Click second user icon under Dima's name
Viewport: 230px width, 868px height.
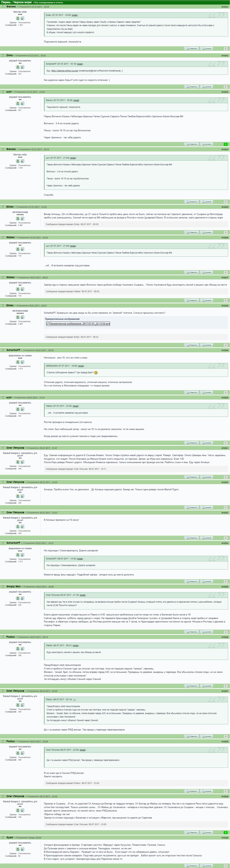click(22, 67)
